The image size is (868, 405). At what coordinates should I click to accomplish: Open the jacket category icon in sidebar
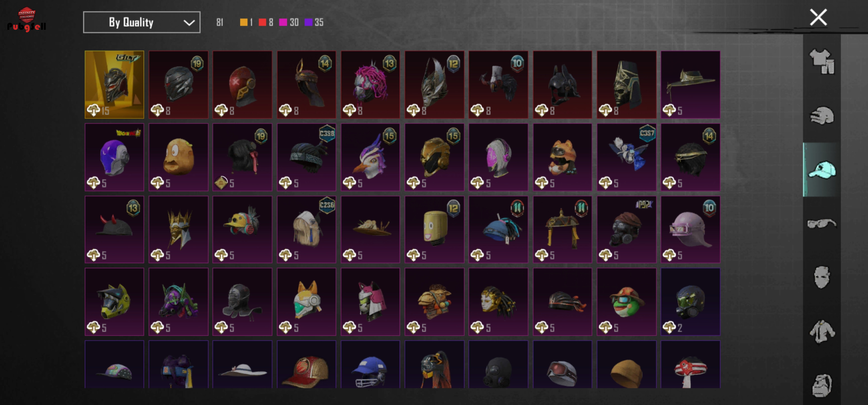[822, 331]
